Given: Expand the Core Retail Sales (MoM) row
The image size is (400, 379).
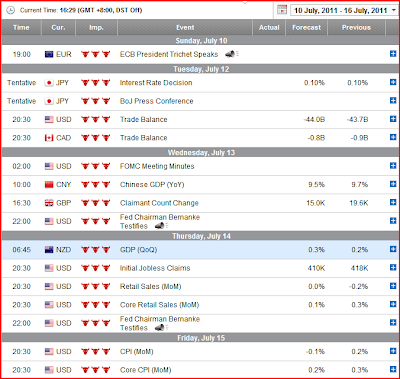Looking at the screenshot, I should 393,304.
